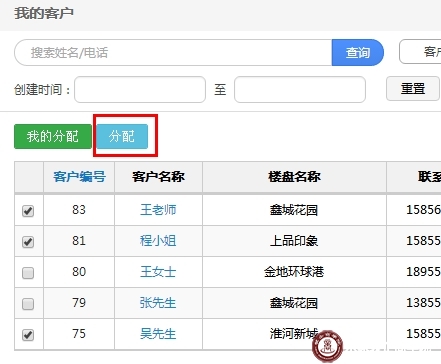Click the blue 分配 button
This screenshot has width=441, height=364.
122,136
